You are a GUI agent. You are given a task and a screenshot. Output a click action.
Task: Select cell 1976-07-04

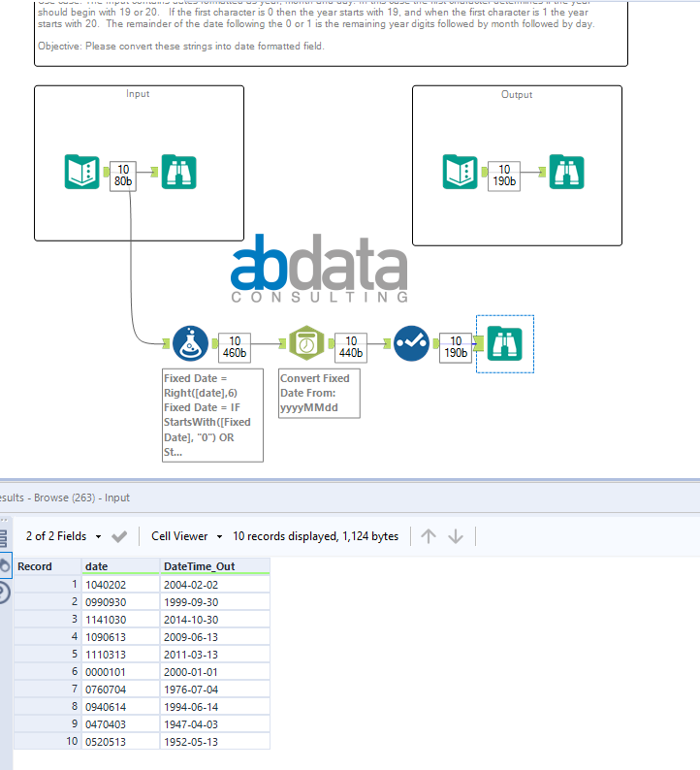215,690
